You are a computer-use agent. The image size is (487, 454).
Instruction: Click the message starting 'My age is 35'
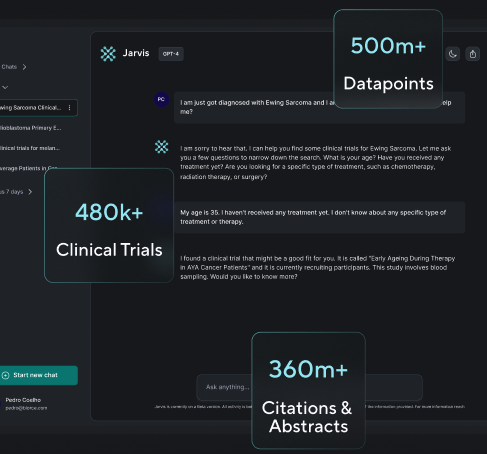(x=319, y=217)
